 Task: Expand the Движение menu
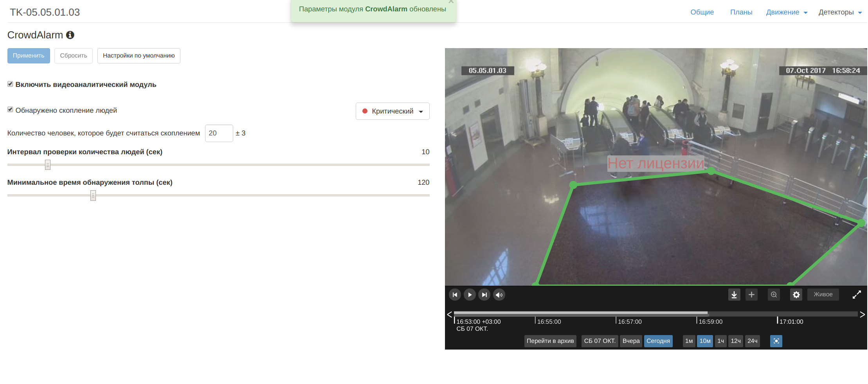point(787,12)
